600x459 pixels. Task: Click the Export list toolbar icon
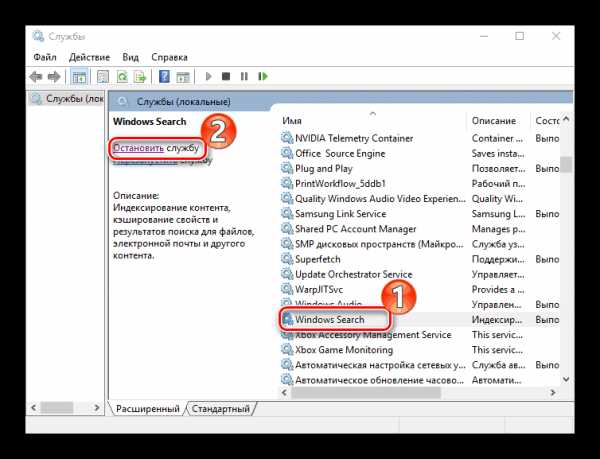[140, 77]
